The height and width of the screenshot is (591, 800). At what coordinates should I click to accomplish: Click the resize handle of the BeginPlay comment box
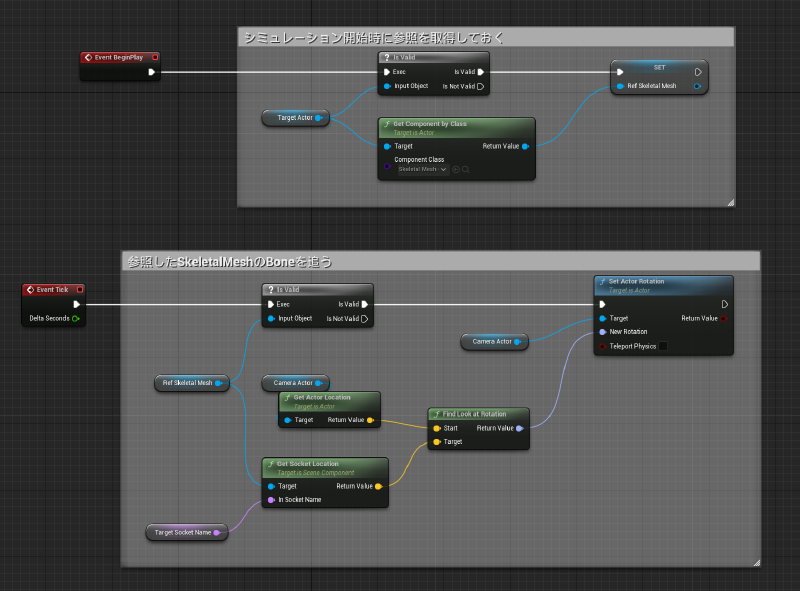click(x=731, y=203)
